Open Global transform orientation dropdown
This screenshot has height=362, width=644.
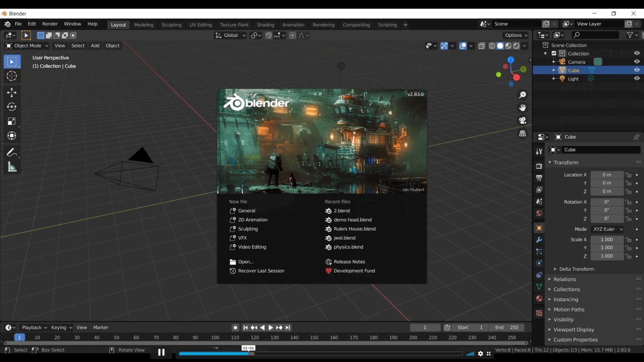pos(231,35)
